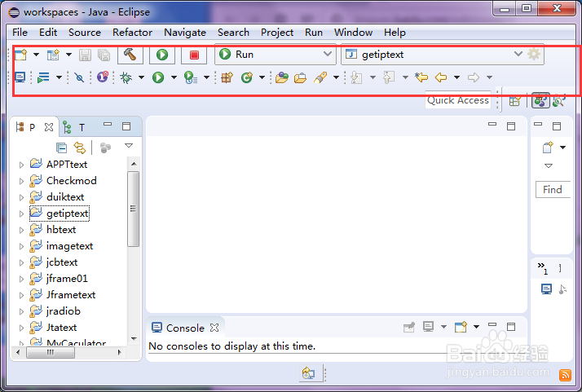
Task: Open the Window menu
Action: [354, 33]
